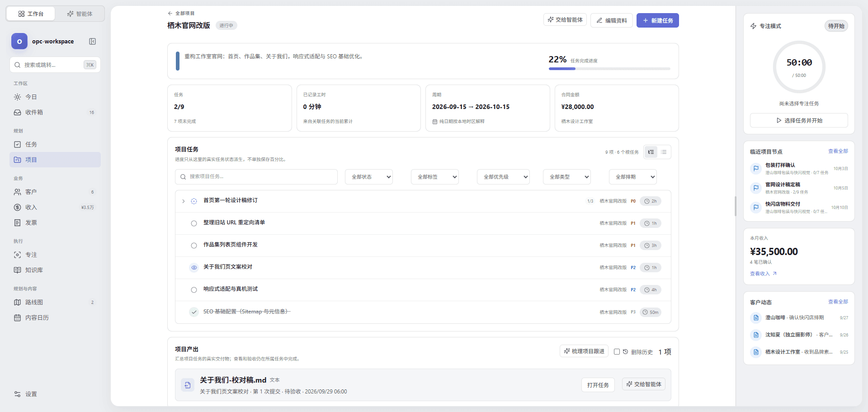
Task: Mark 整理旧站 URL 重定向清单 complete
Action: pos(194,223)
